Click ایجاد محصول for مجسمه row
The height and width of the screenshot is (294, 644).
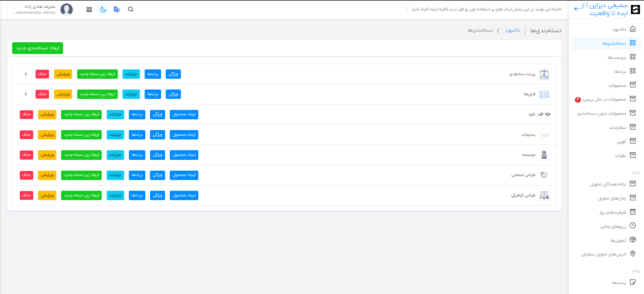pyautogui.click(x=184, y=155)
